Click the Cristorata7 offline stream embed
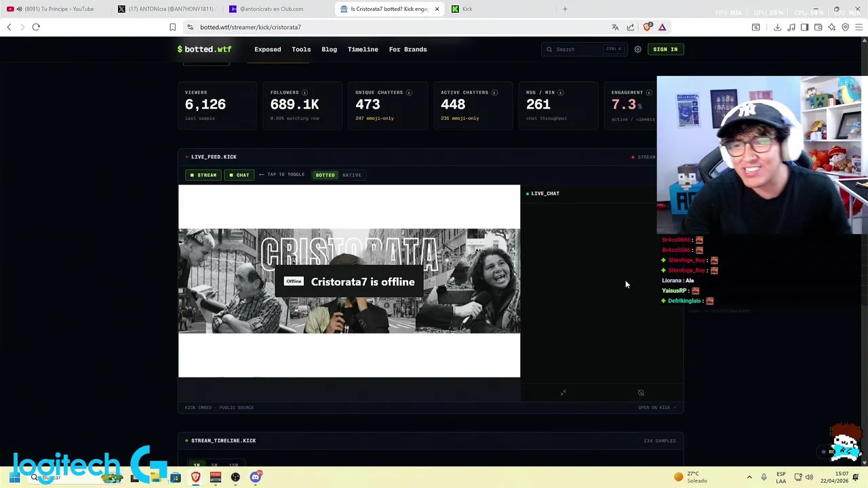This screenshot has width=868, height=488. click(349, 281)
